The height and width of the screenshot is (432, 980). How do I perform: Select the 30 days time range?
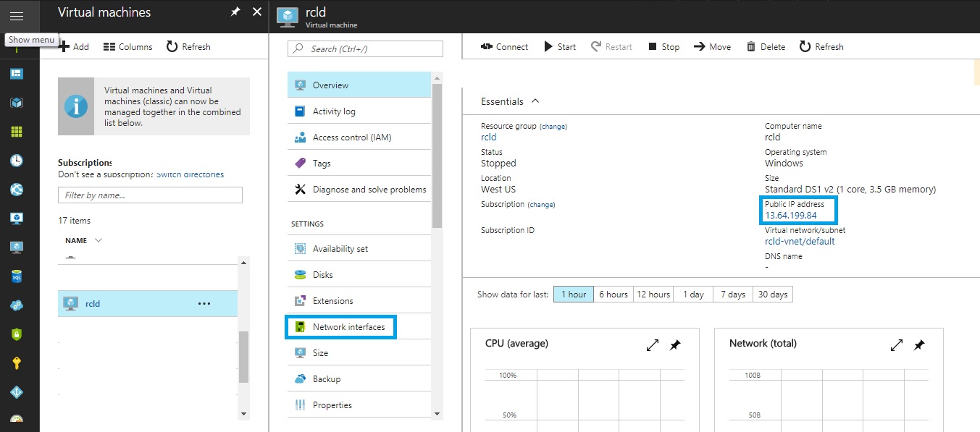coord(772,295)
